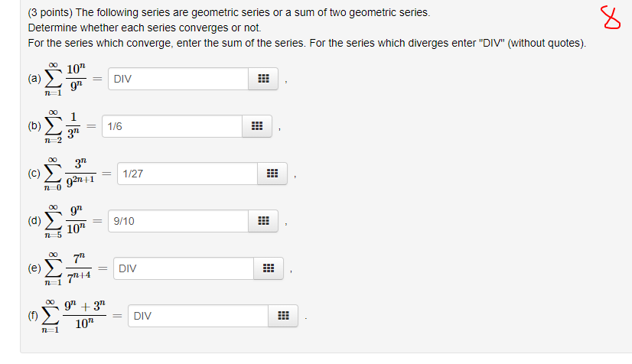Viewport: 632px width, 364px height.
Task: Open equation editor icon for part (c)
Action: (x=272, y=174)
